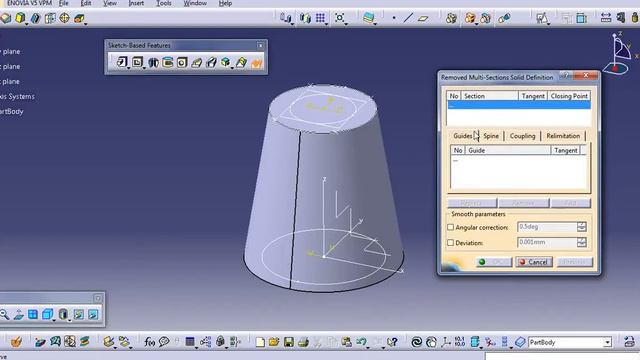The image size is (640, 360).
Task: Click the greyed OK button in dialog
Action: point(494,262)
